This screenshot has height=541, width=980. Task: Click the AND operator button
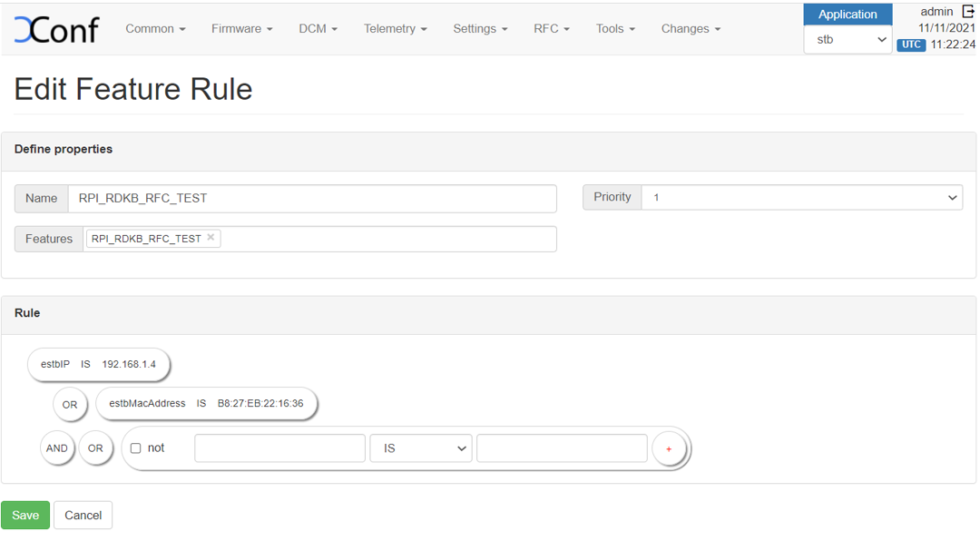[57, 448]
